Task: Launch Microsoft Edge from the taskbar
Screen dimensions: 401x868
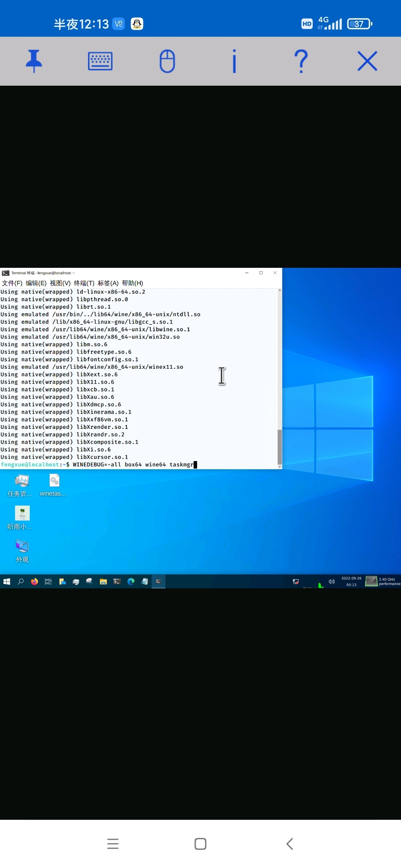Action: tap(131, 582)
